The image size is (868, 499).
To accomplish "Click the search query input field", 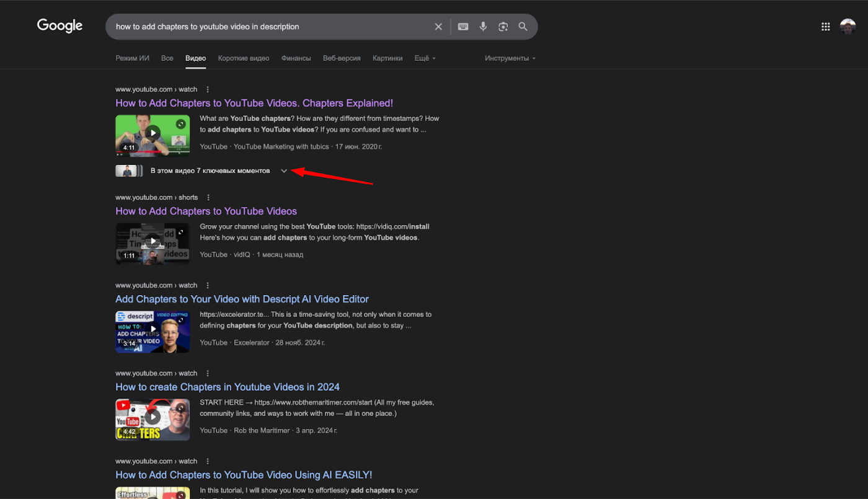I will [x=270, y=27].
